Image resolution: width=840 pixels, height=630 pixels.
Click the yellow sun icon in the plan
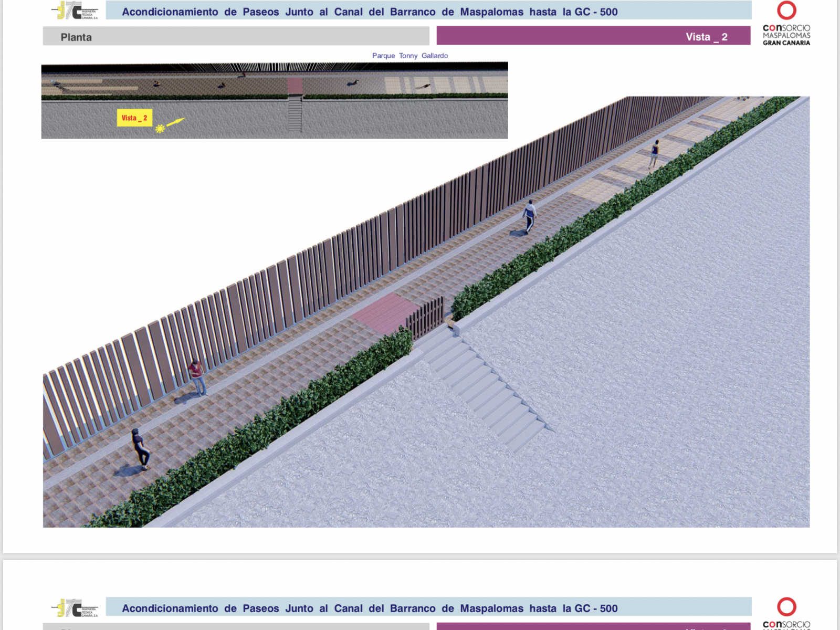(x=160, y=129)
